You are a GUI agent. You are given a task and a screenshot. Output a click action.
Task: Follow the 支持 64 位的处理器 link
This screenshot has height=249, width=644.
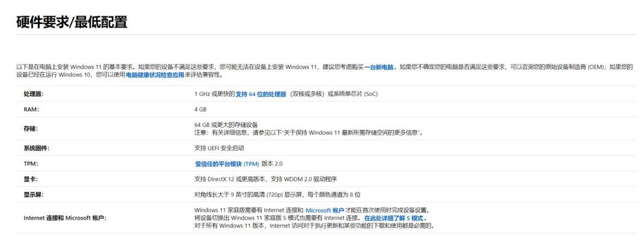260,94
